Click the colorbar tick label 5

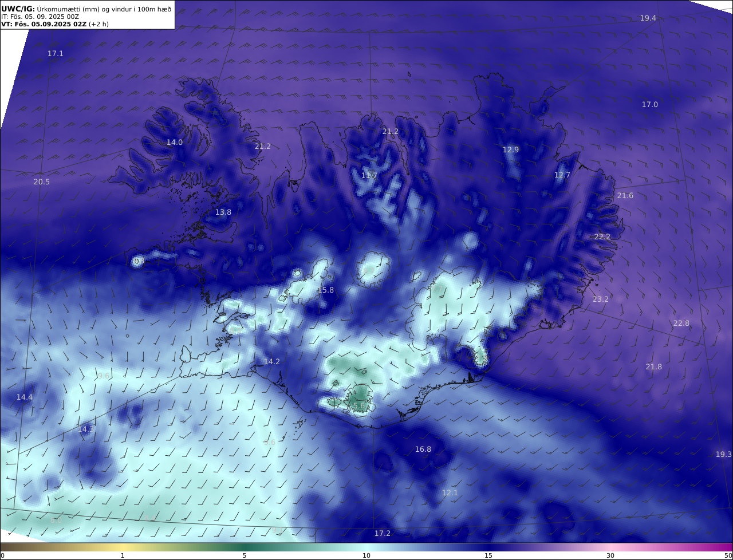point(245,555)
